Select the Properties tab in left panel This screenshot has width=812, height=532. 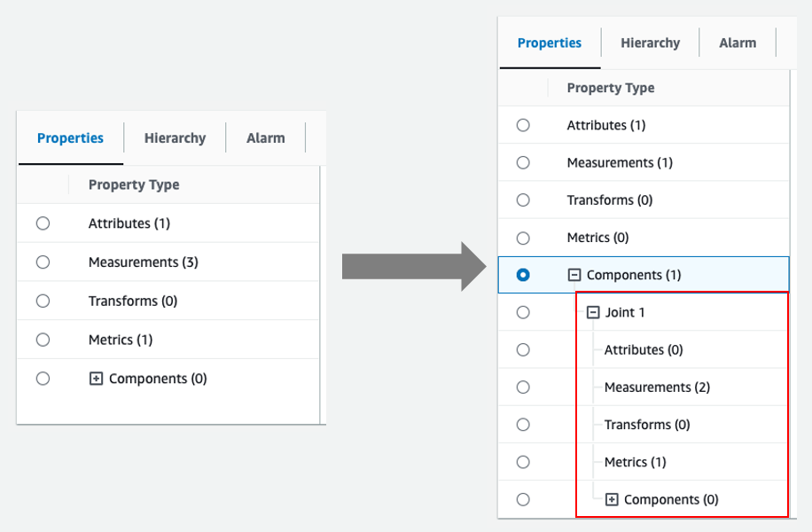[x=70, y=138]
